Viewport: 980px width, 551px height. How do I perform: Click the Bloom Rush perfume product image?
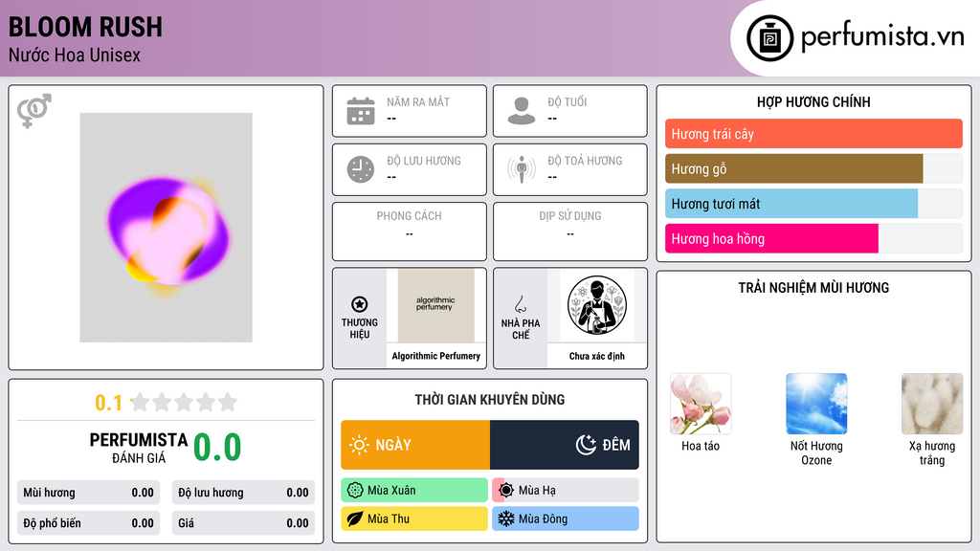click(167, 228)
